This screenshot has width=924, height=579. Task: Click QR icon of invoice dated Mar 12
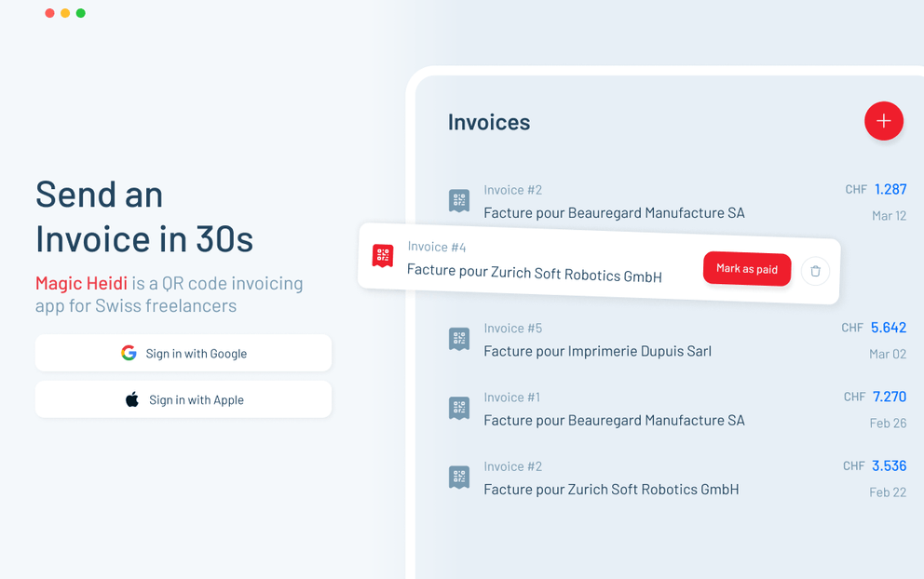tap(459, 200)
